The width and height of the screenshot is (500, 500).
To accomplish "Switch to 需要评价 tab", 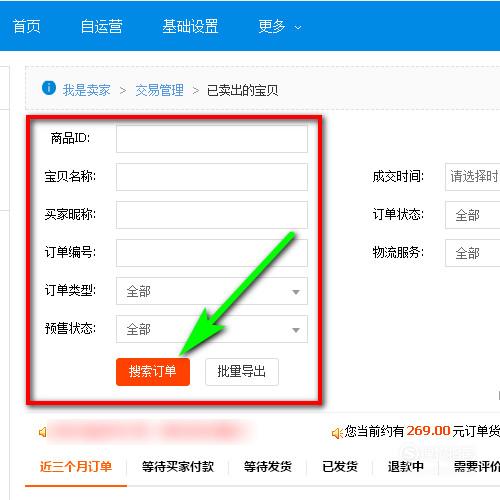I will tap(477, 466).
